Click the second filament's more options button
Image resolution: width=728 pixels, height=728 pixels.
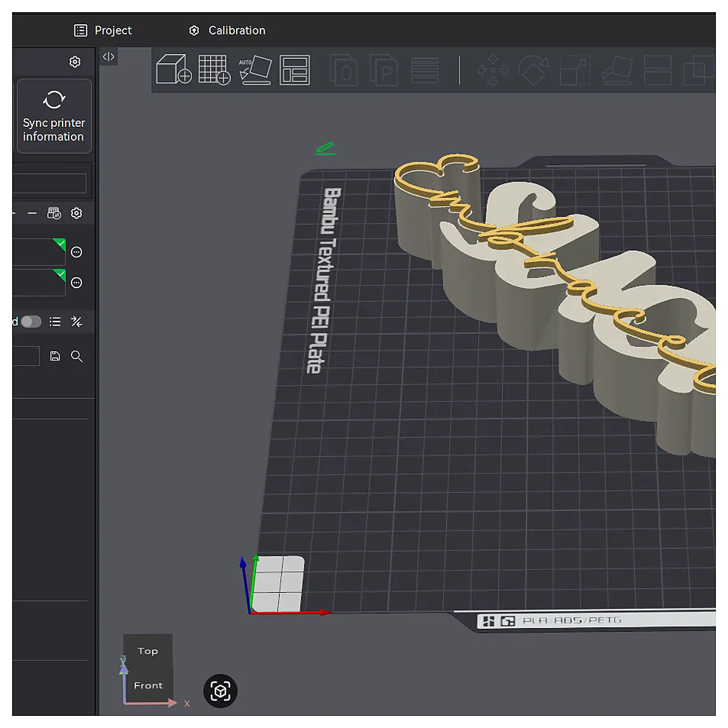[76, 283]
